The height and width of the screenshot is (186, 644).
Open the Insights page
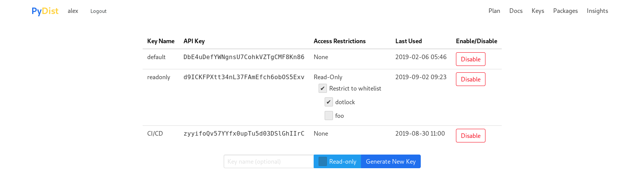click(597, 11)
